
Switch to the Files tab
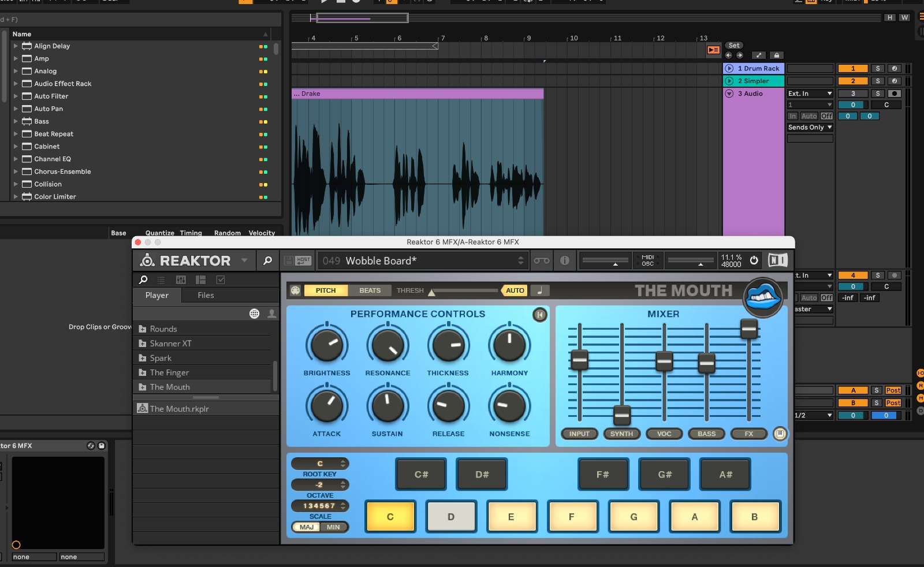(x=206, y=295)
